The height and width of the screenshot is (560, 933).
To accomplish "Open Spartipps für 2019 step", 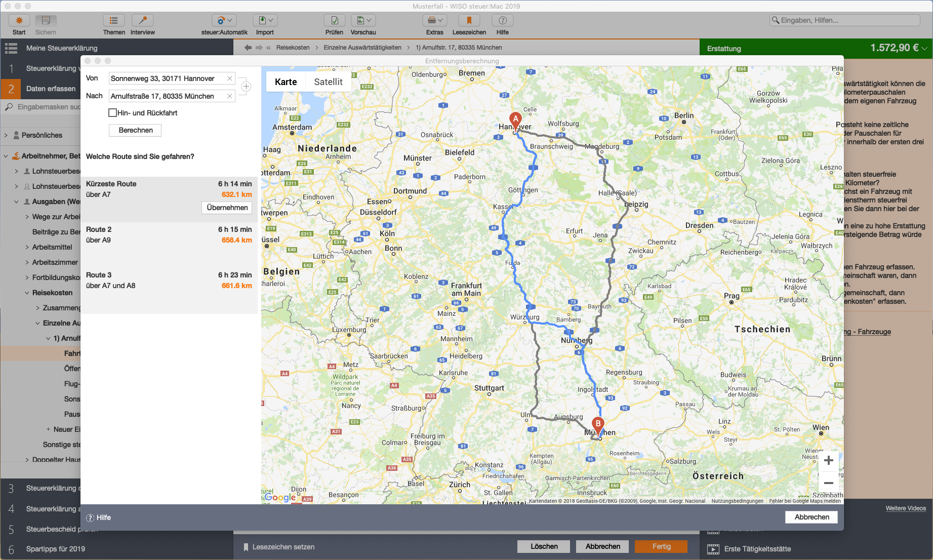I will 56,549.
